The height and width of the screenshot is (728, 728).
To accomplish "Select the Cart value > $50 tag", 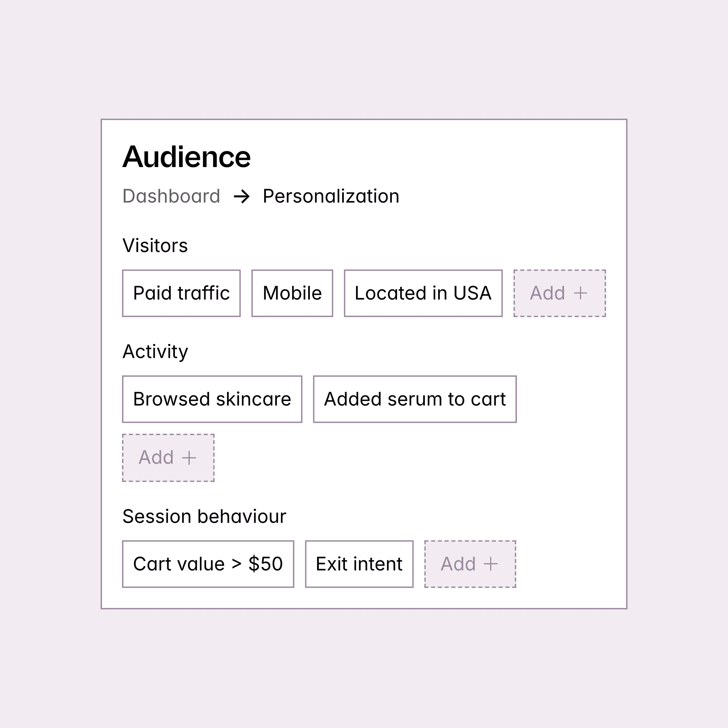I will (208, 564).
